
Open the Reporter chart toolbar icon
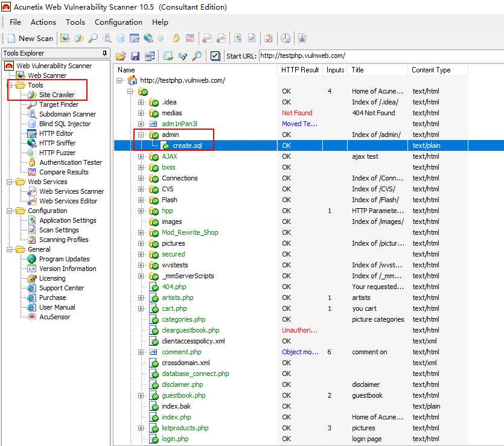pyautogui.click(x=302, y=38)
